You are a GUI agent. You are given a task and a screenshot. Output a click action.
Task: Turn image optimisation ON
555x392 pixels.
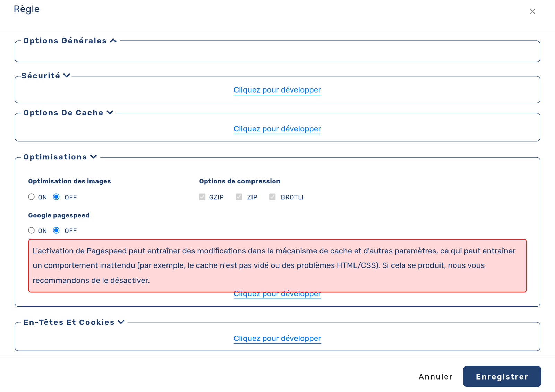(x=32, y=197)
